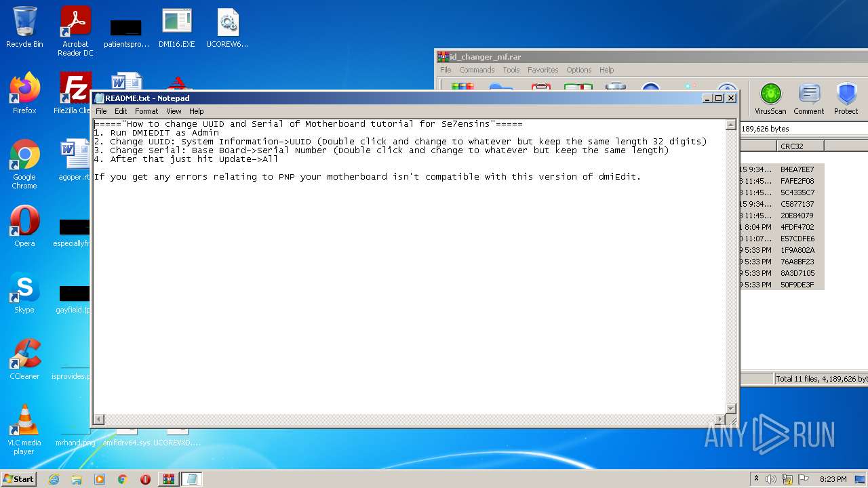Click Notepad vertical scrollbar up arrow

(731, 125)
